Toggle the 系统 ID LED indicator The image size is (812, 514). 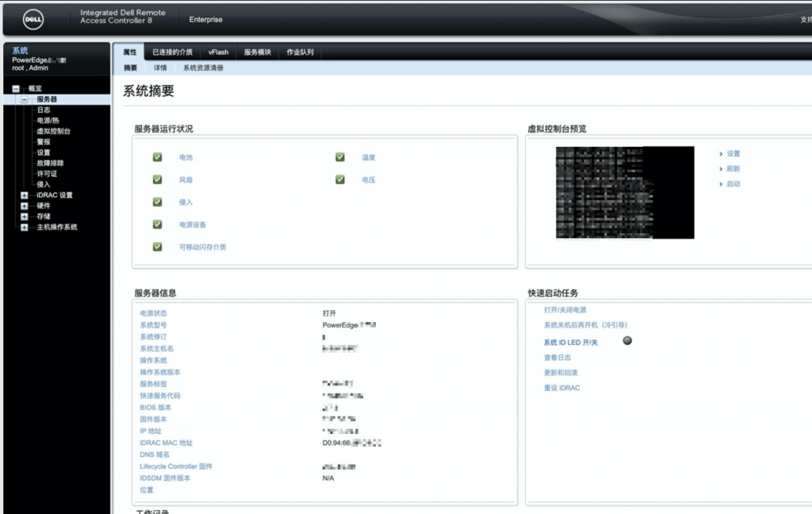pos(627,341)
